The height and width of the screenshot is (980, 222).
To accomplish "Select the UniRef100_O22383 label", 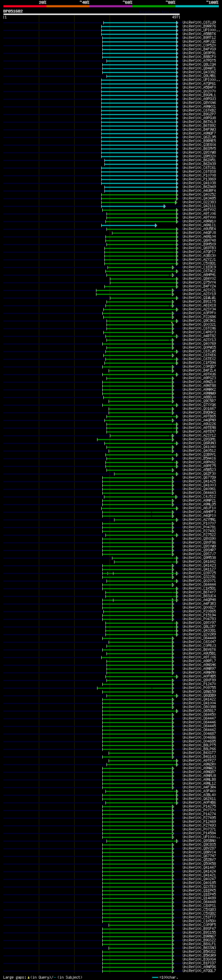I will (199, 202).
